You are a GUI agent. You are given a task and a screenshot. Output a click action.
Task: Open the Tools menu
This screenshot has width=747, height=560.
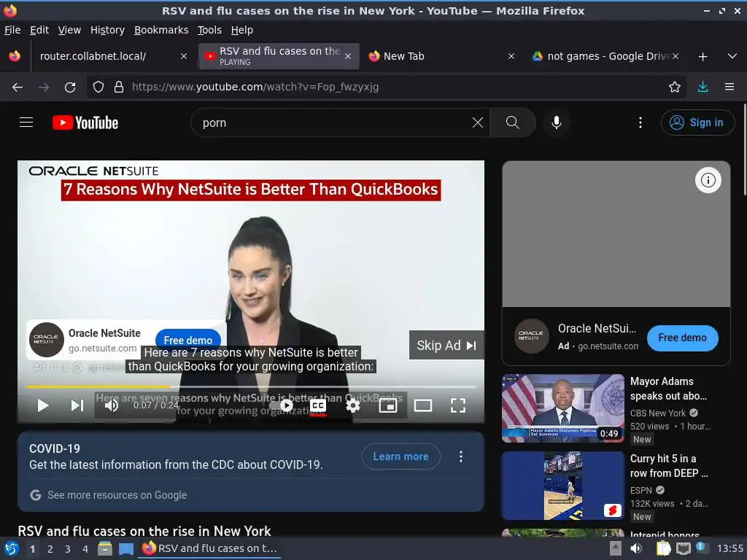pos(209,30)
